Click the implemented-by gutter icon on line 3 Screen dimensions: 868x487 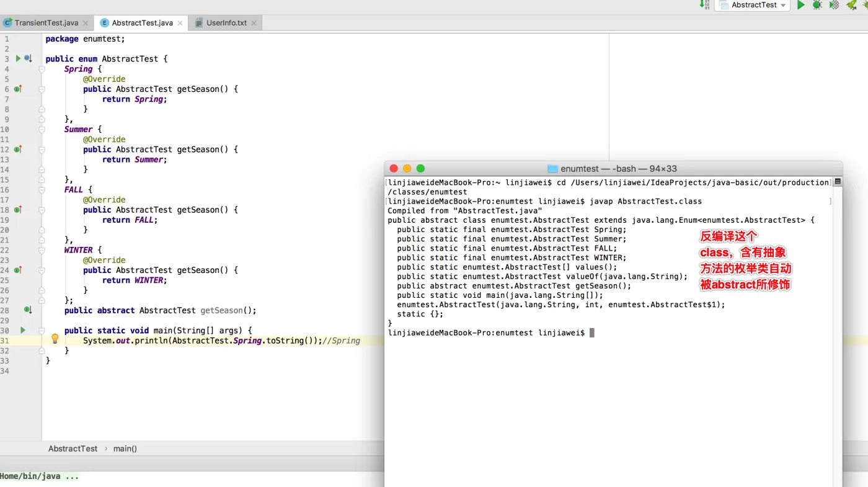coord(28,58)
